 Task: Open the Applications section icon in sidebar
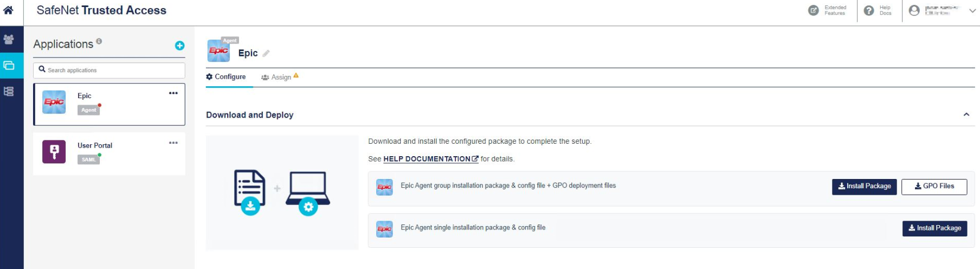tap(9, 66)
